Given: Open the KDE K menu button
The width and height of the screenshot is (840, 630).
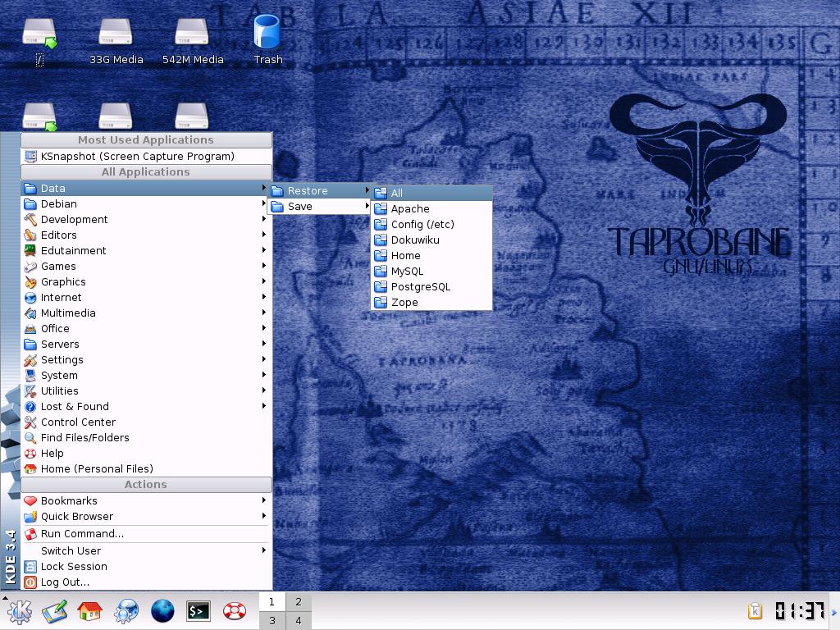Looking at the screenshot, I should click(x=20, y=610).
